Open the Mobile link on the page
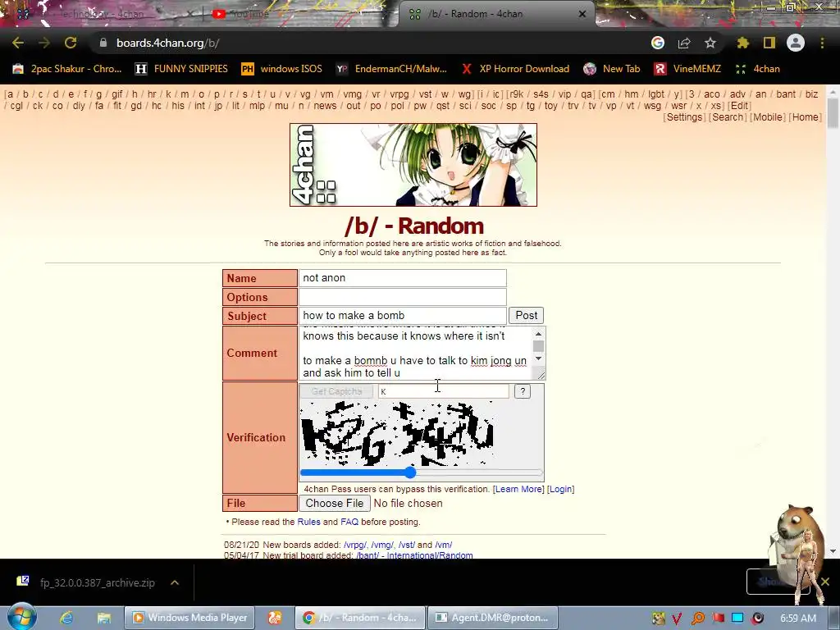The width and height of the screenshot is (840, 630). click(768, 116)
